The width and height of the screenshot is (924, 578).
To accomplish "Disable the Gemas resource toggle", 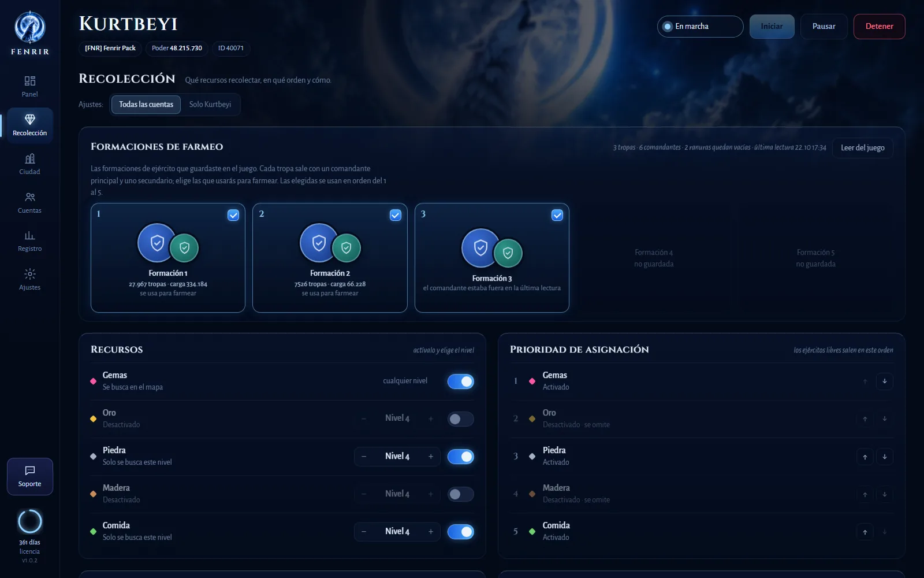I will point(460,381).
